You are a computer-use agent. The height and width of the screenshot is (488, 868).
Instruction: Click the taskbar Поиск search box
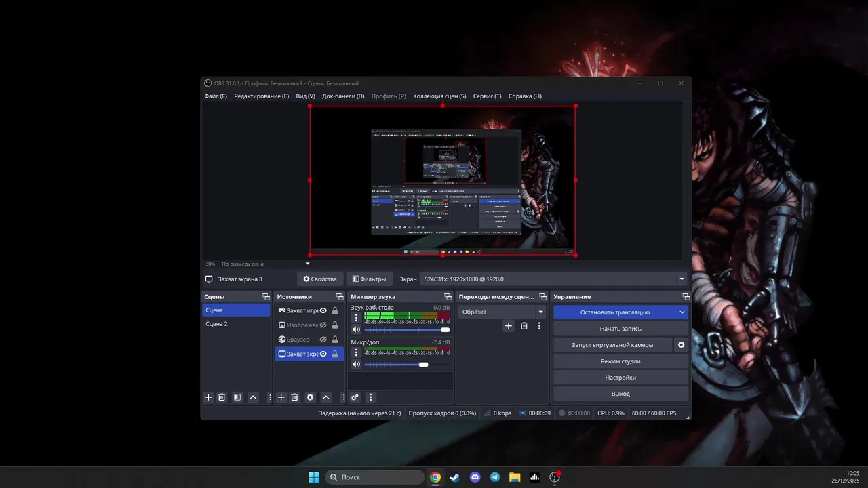pos(375,477)
